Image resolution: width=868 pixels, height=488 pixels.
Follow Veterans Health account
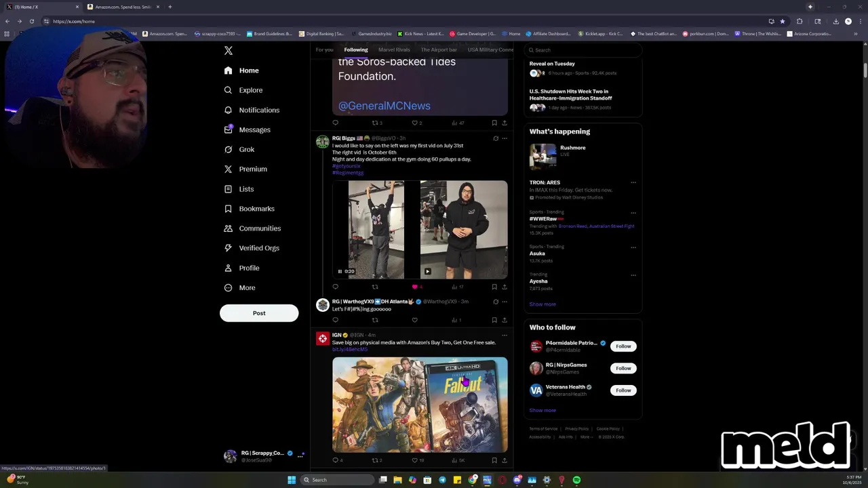tap(623, 390)
